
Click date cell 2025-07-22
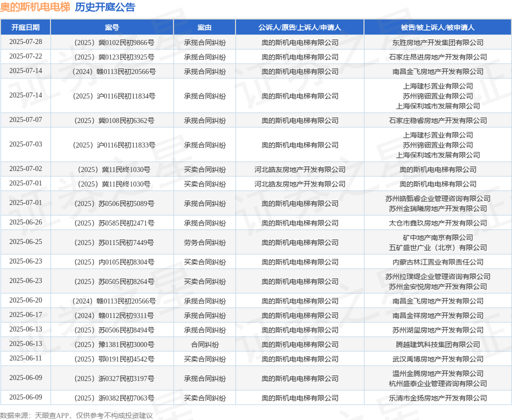pyautogui.click(x=25, y=56)
